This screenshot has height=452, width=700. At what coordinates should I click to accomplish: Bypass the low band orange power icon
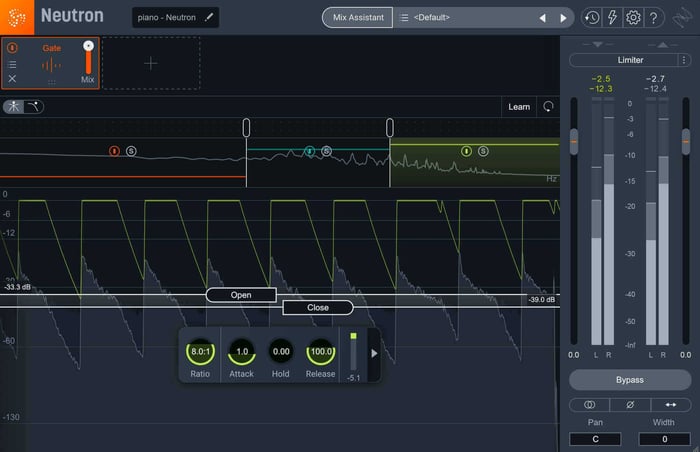click(114, 151)
